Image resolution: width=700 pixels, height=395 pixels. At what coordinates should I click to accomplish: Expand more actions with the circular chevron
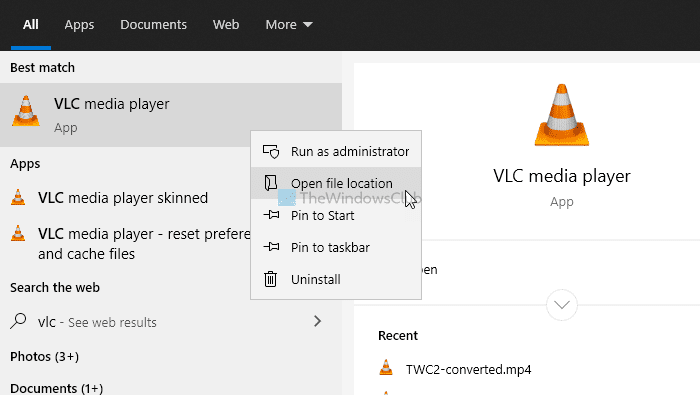click(x=562, y=305)
